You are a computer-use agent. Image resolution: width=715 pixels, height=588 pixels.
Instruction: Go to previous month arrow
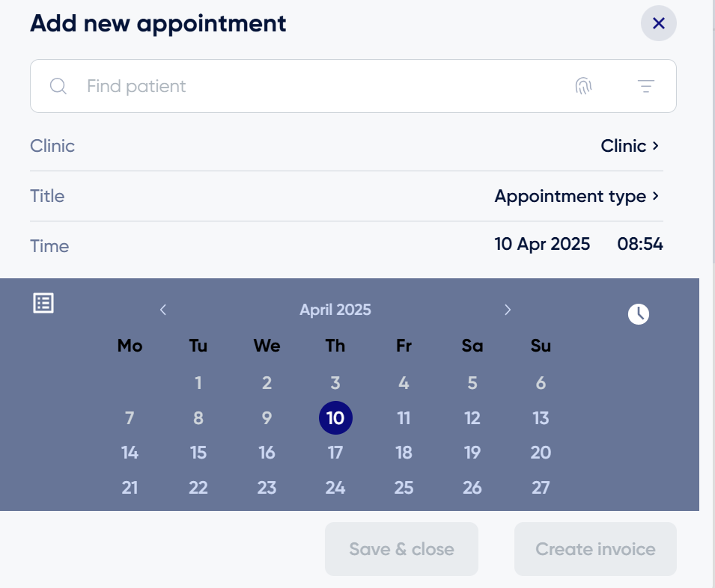click(x=162, y=310)
